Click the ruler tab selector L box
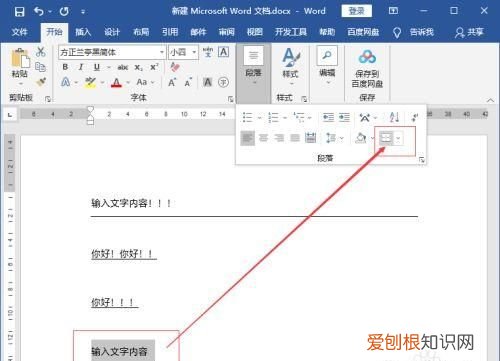This screenshot has height=361, width=500. click(10, 115)
